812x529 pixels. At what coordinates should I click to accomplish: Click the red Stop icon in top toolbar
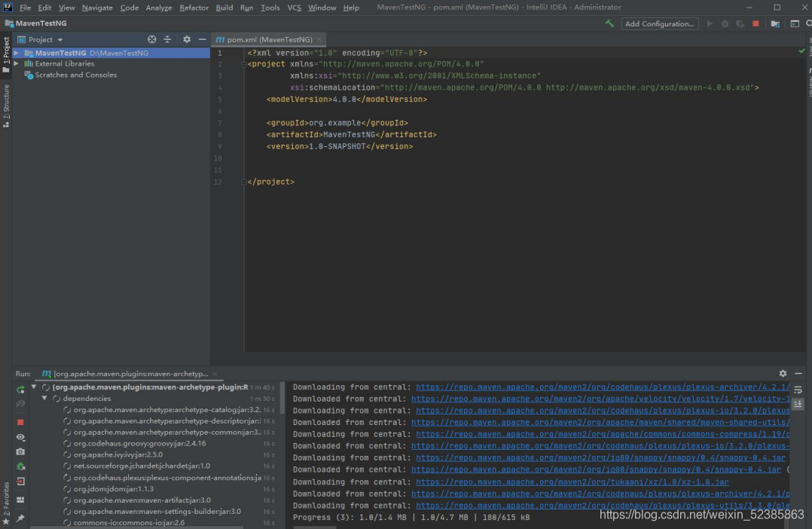(756, 24)
